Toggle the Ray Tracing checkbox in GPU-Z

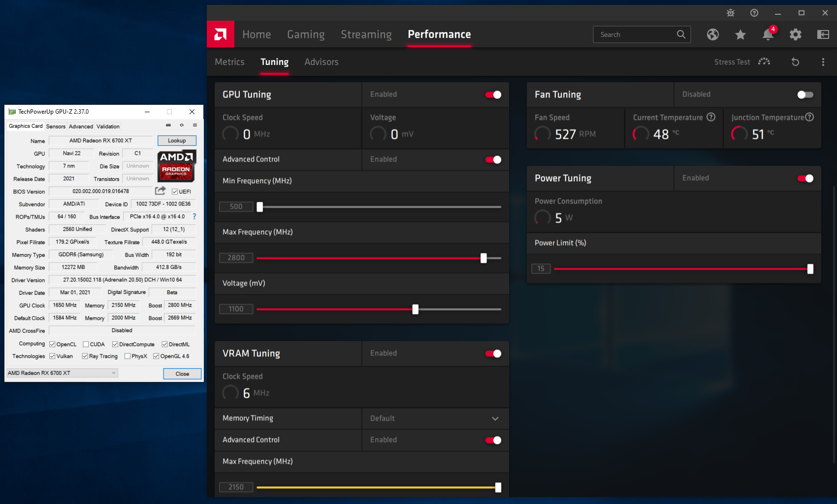pyautogui.click(x=85, y=356)
